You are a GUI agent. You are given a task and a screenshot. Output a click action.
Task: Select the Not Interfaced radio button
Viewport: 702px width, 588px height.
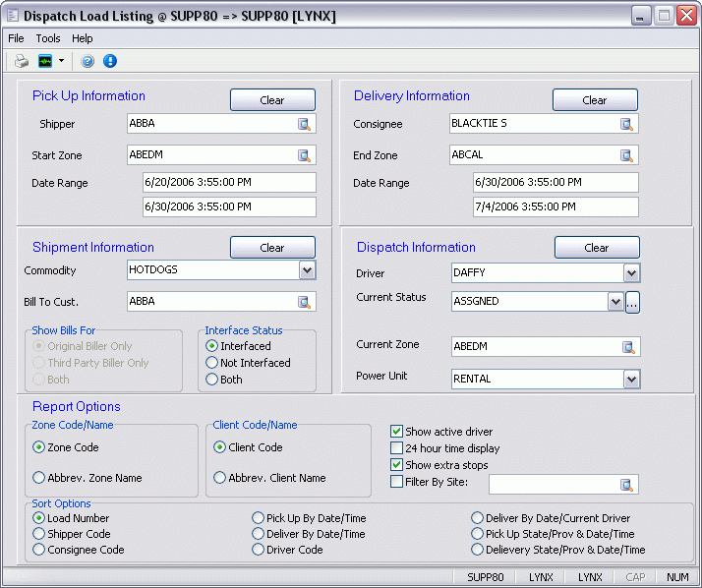coord(211,363)
